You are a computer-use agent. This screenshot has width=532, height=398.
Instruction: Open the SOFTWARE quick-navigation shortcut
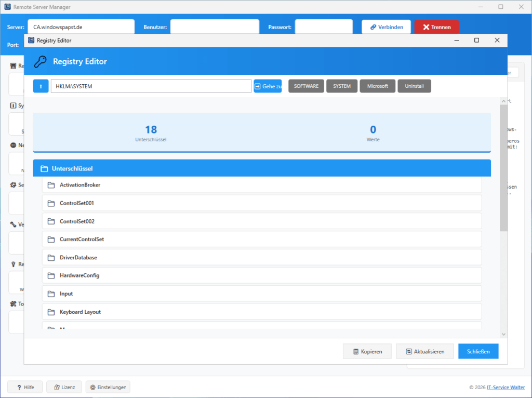tap(306, 86)
